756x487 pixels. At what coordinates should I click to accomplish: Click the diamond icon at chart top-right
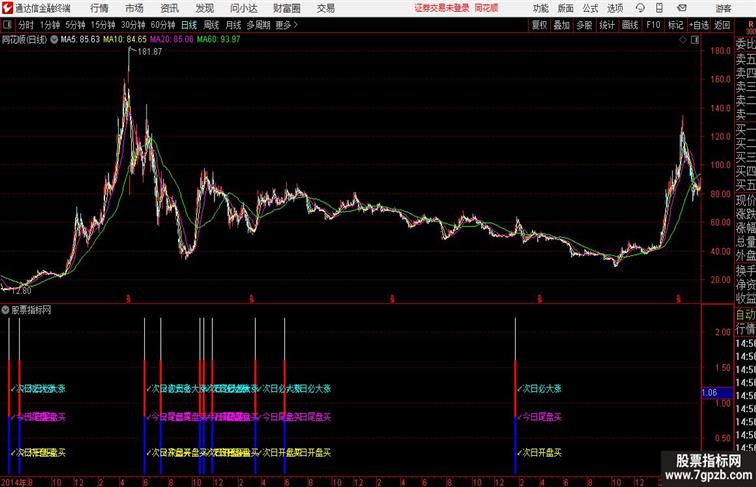click(683, 40)
